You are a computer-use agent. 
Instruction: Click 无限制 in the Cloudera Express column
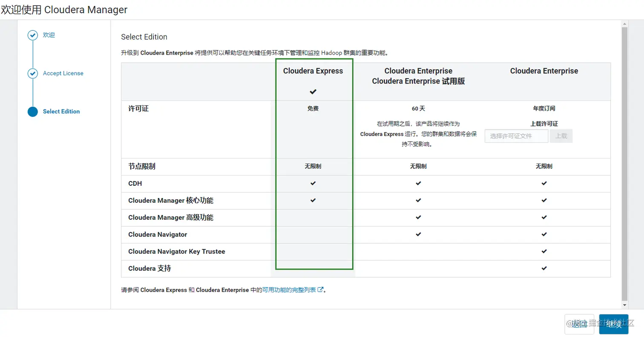click(313, 166)
